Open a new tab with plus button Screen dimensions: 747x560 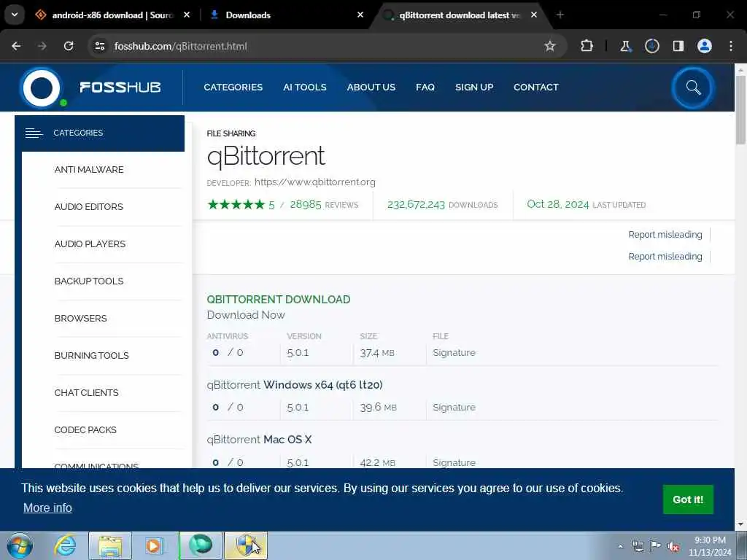pyautogui.click(x=560, y=15)
